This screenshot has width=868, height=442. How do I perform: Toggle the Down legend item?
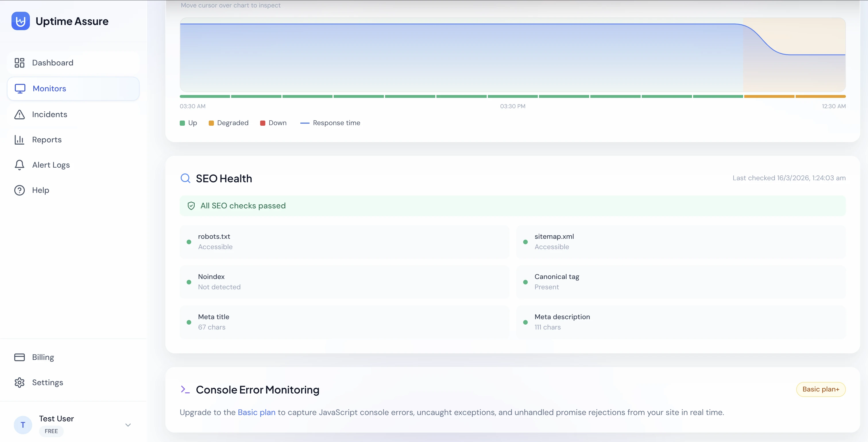click(273, 123)
